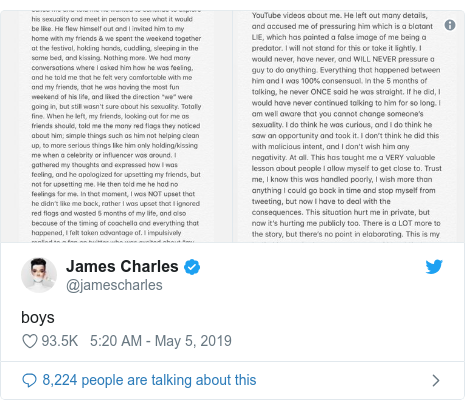Click the tweet text 'boys'
The width and height of the screenshot is (465, 410).
point(38,317)
